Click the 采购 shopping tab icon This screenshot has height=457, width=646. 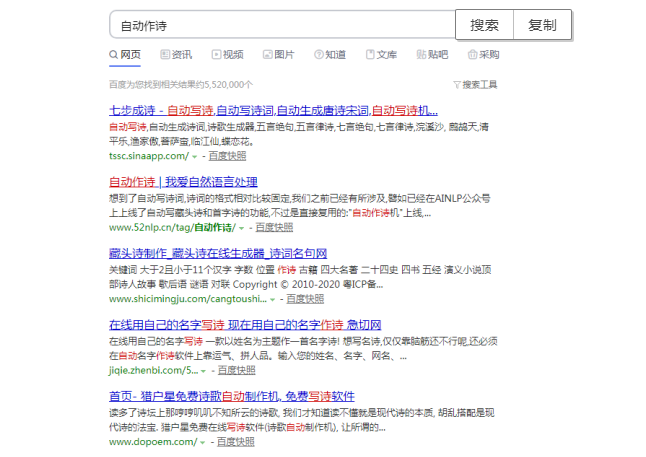(472, 55)
